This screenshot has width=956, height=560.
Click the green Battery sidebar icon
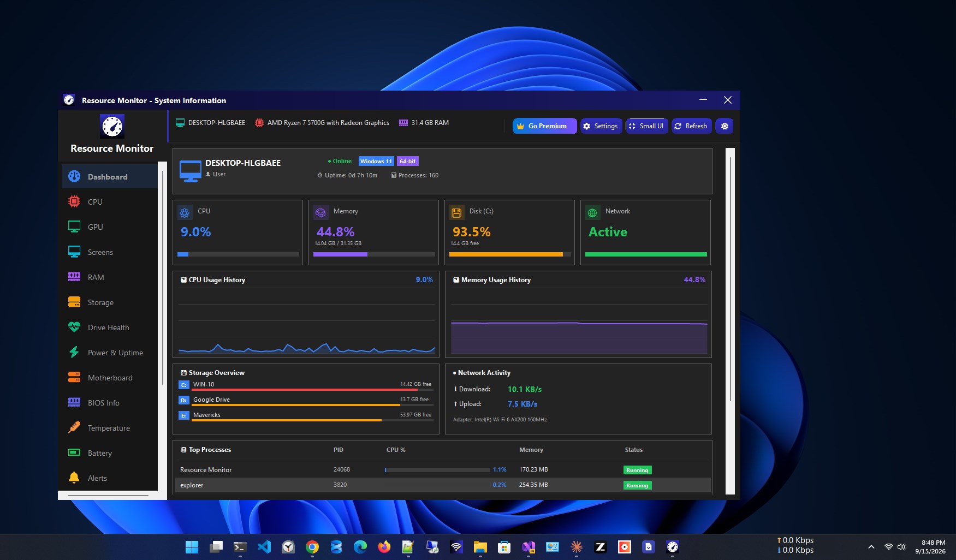74,452
